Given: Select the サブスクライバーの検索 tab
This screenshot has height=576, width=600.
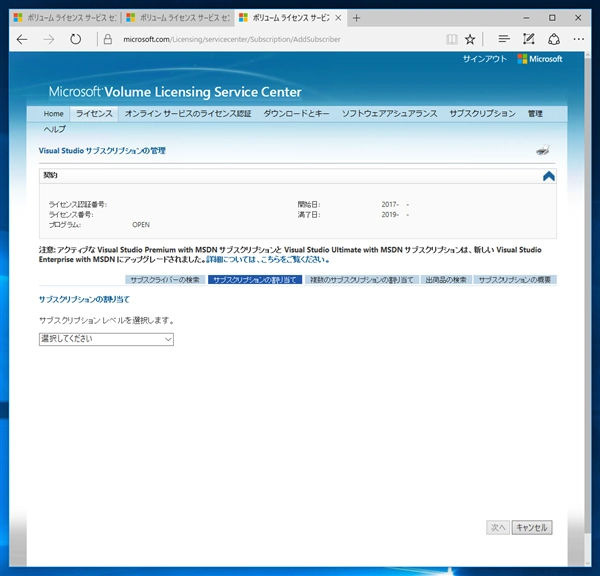Looking at the screenshot, I should click(165, 280).
